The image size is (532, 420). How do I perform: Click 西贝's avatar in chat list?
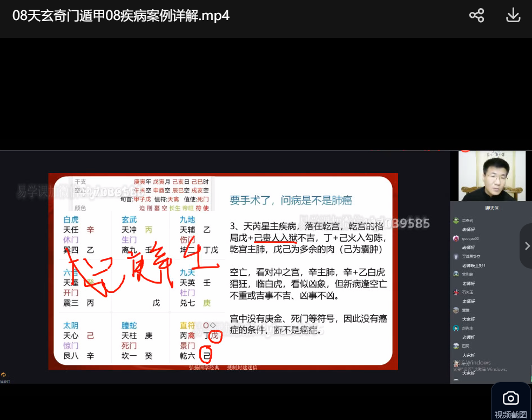(x=456, y=346)
